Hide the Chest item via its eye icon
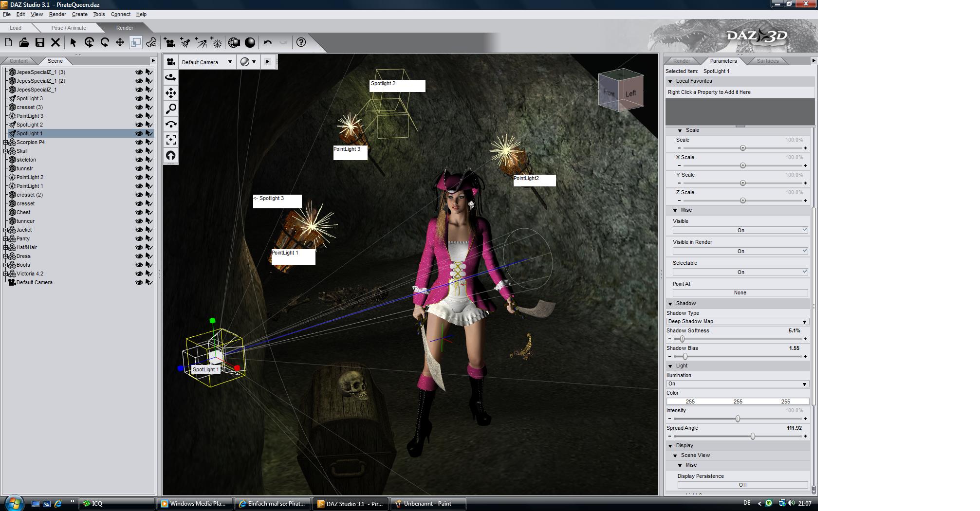The width and height of the screenshot is (980, 511). point(139,212)
